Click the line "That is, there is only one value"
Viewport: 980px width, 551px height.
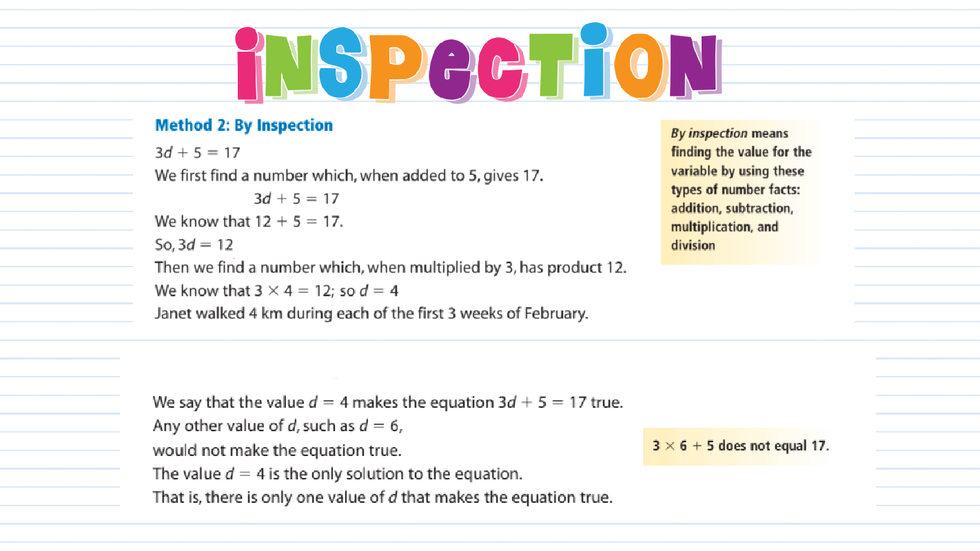tap(382, 497)
